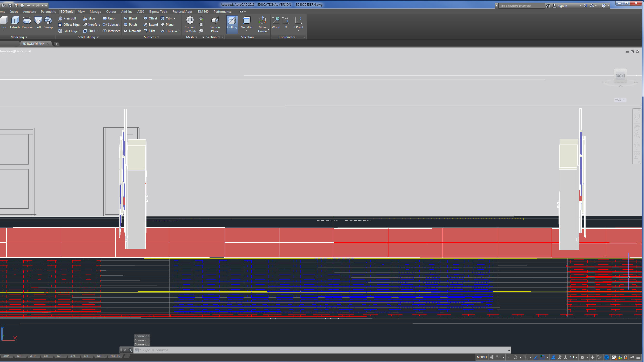644x362 pixels.
Task: Open the 1:1 annotation scale dropdown
Action: coord(574,357)
